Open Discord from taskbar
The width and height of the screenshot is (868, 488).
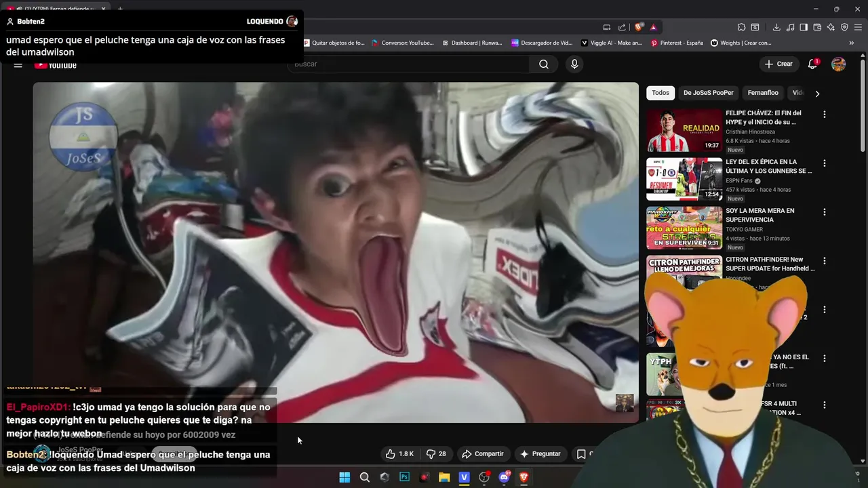[x=505, y=477]
